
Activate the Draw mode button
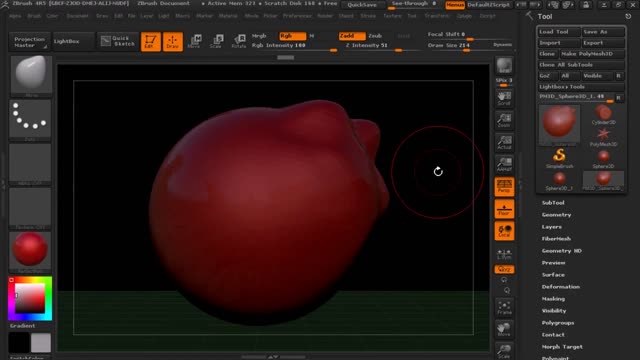(173, 42)
